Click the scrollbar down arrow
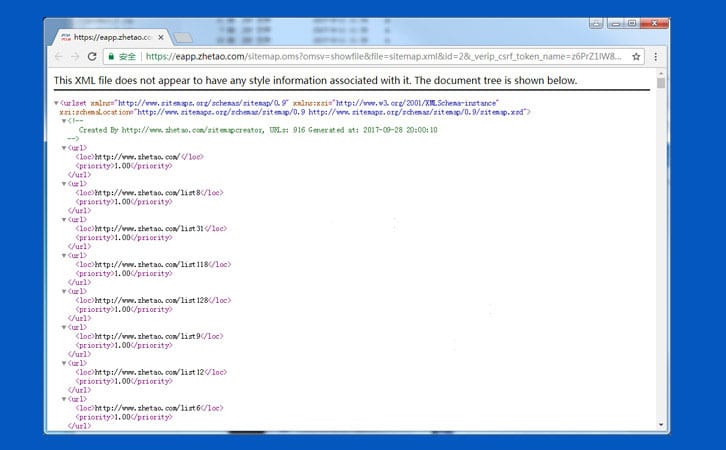 tap(661, 424)
